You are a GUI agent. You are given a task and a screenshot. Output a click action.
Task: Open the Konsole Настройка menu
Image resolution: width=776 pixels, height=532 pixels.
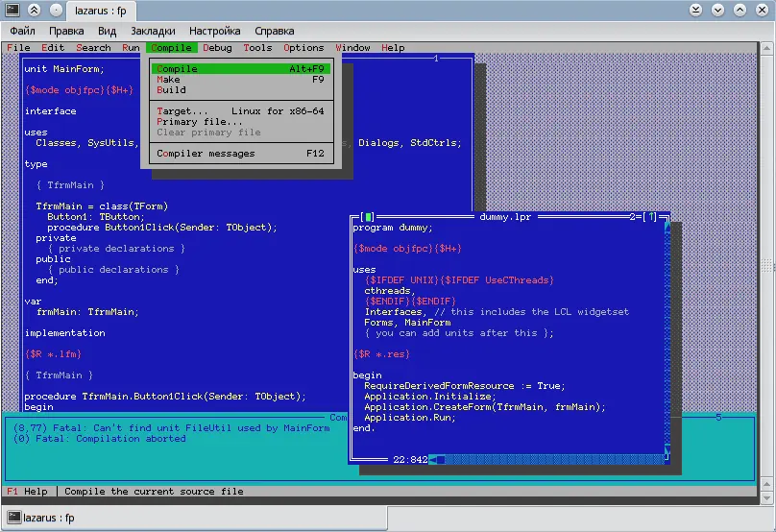215,31
